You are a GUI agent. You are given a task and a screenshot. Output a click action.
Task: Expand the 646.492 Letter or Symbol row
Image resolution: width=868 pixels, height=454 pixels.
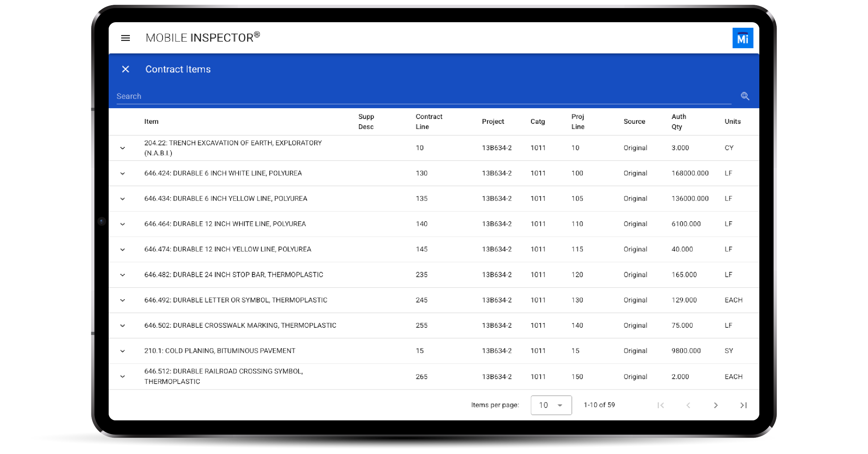tap(123, 300)
